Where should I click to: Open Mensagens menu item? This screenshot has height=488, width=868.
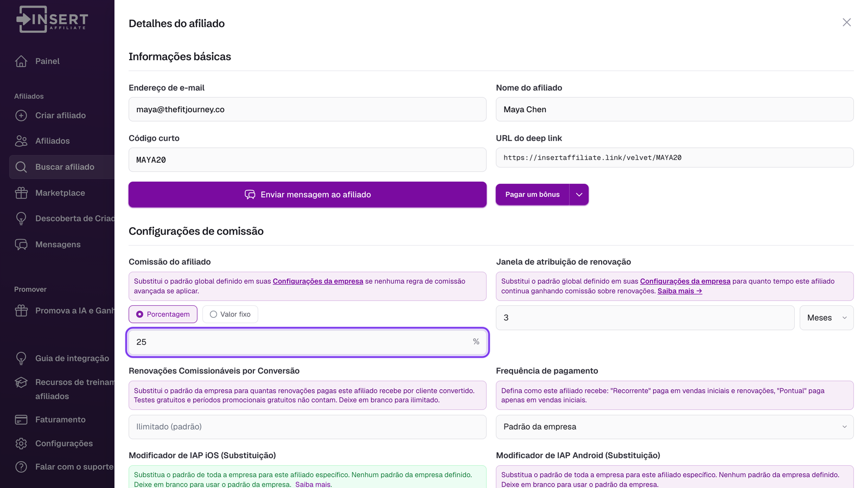58,245
